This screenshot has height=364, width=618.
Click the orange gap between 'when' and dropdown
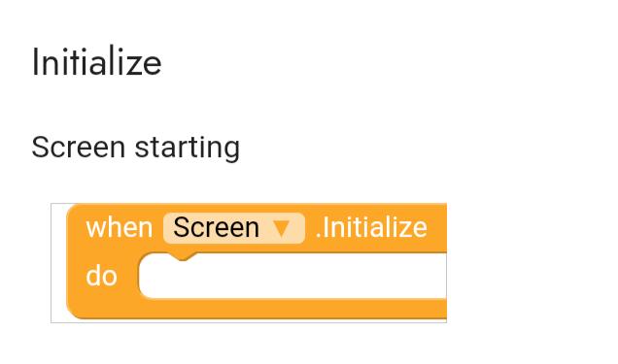coord(158,228)
